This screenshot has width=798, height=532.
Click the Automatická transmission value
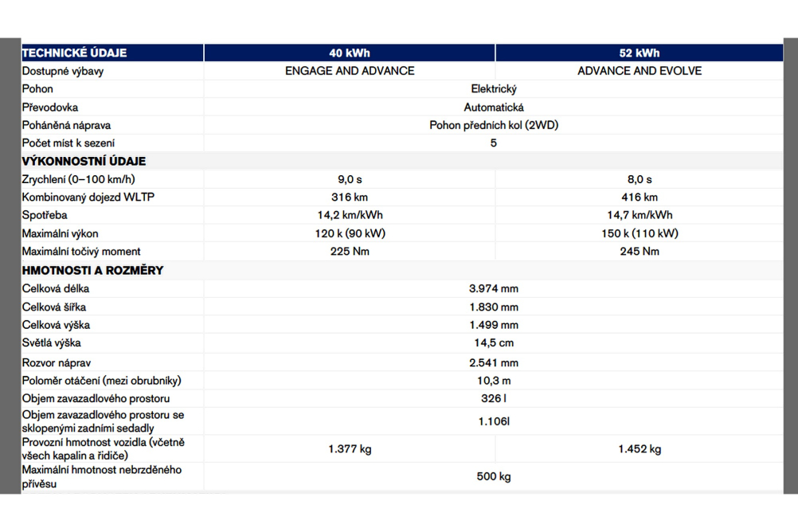(494, 108)
